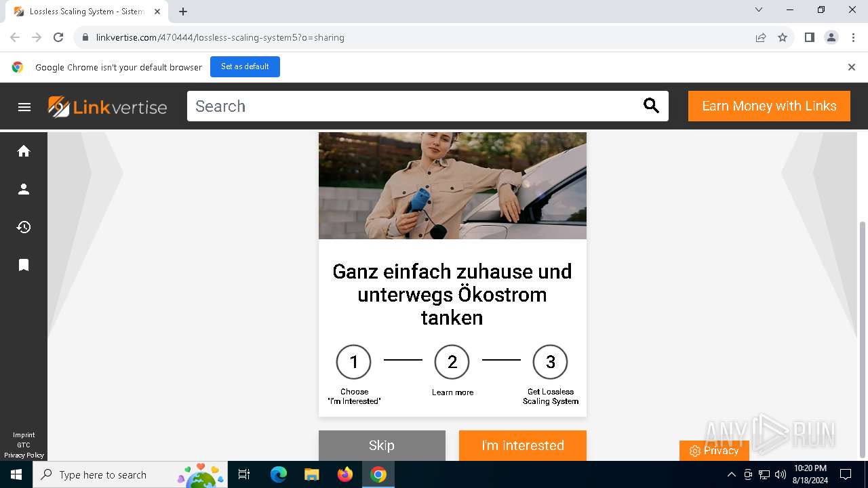Viewport: 868px width, 488px height.
Task: Open the GTC link
Action: (x=24, y=445)
